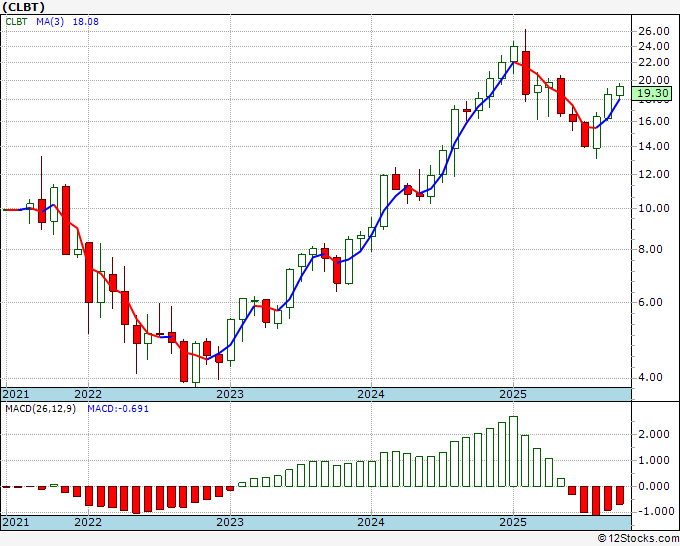Click the tallest MACD histogram bar near 2025

click(x=513, y=451)
